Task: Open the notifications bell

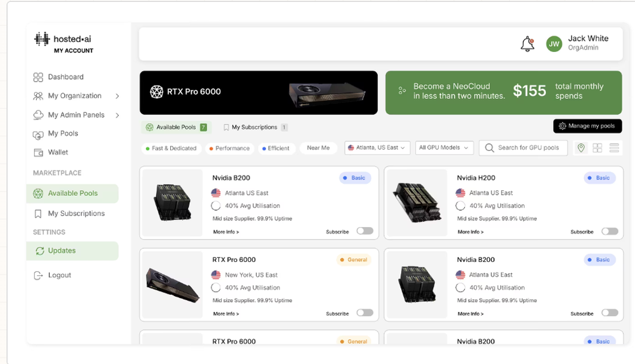Action: coord(527,44)
